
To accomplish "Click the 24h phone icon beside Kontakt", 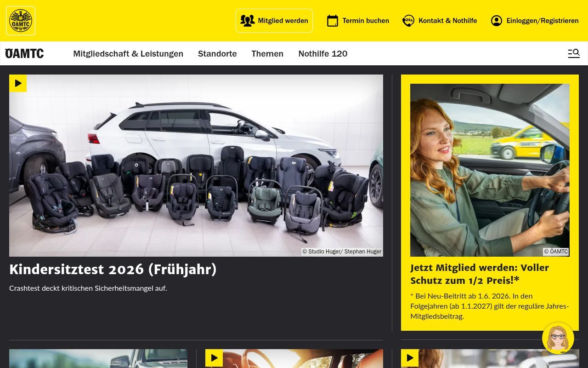I will 408,21.
